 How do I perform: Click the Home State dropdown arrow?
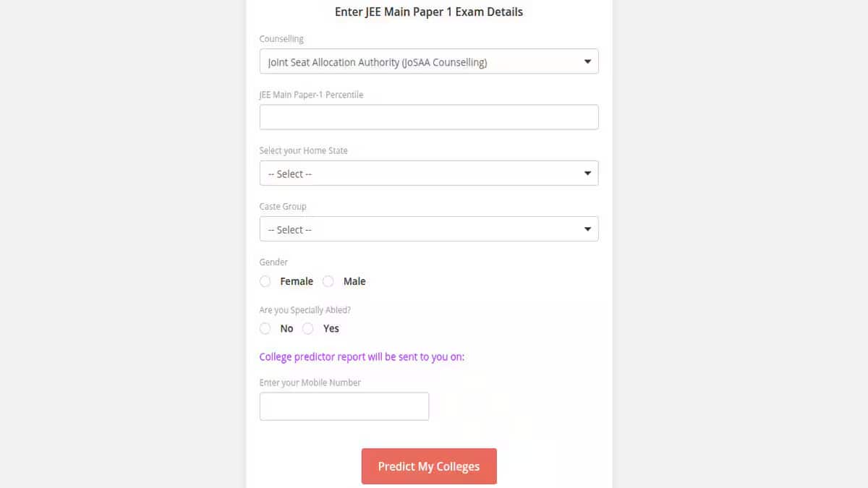tap(587, 174)
